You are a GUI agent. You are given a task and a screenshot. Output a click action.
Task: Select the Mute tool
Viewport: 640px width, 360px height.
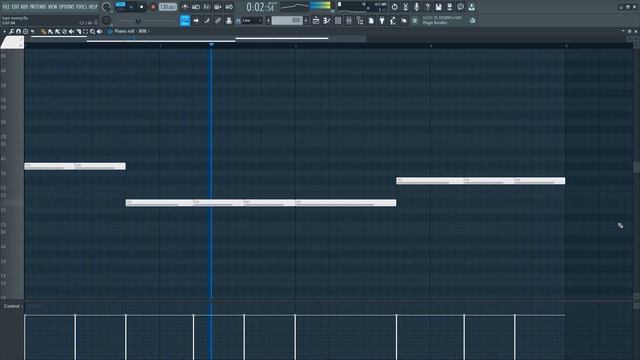[71, 31]
